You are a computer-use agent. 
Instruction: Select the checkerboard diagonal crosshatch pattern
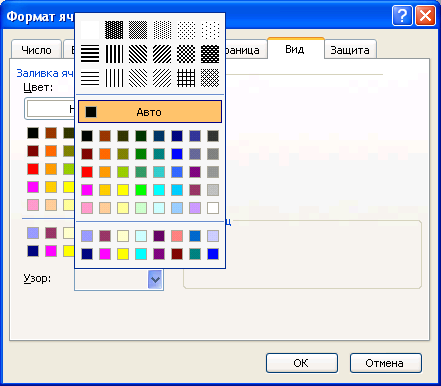pos(186,54)
